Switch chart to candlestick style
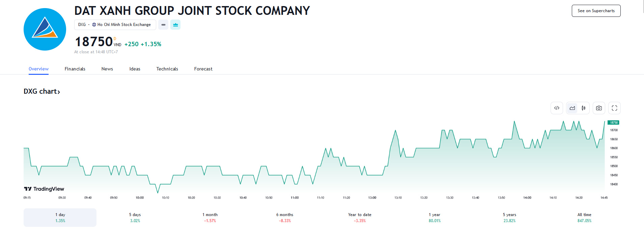The height and width of the screenshot is (241, 644). click(x=584, y=108)
